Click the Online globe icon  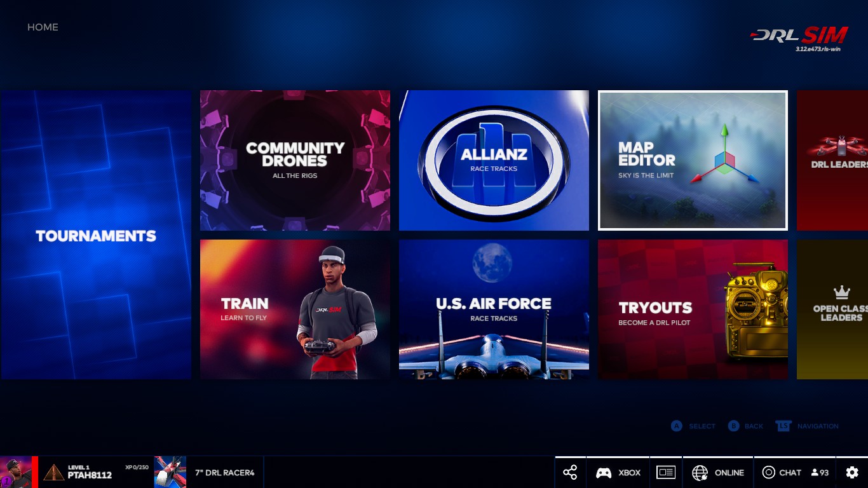[700, 473]
